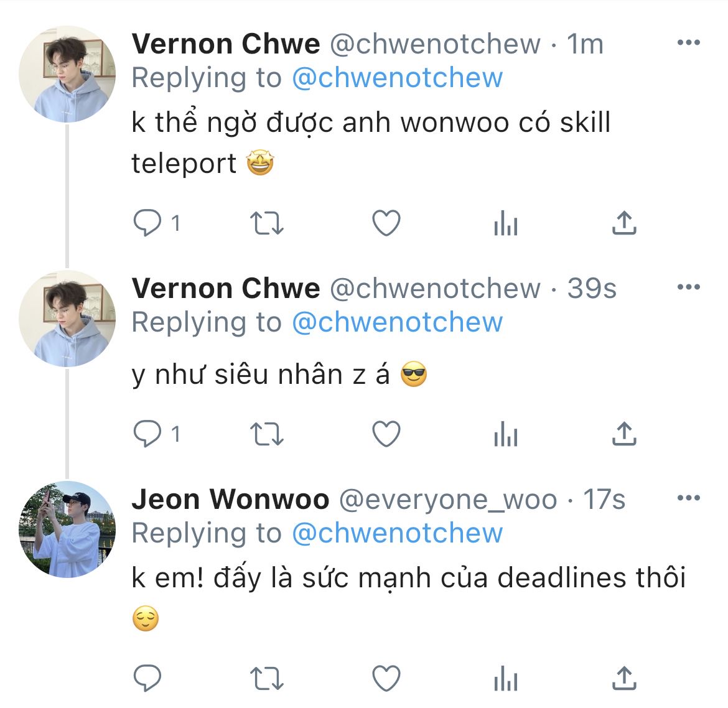Open more options on Jeon Wonwoo's tweet
Image resolution: width=728 pixels, height=708 pixels.
click(x=689, y=498)
